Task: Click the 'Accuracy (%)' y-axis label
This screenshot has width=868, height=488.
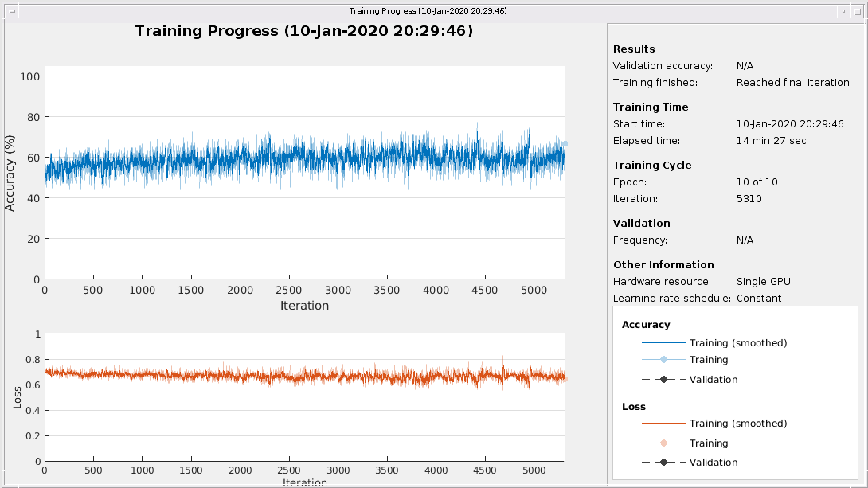Action: point(10,174)
